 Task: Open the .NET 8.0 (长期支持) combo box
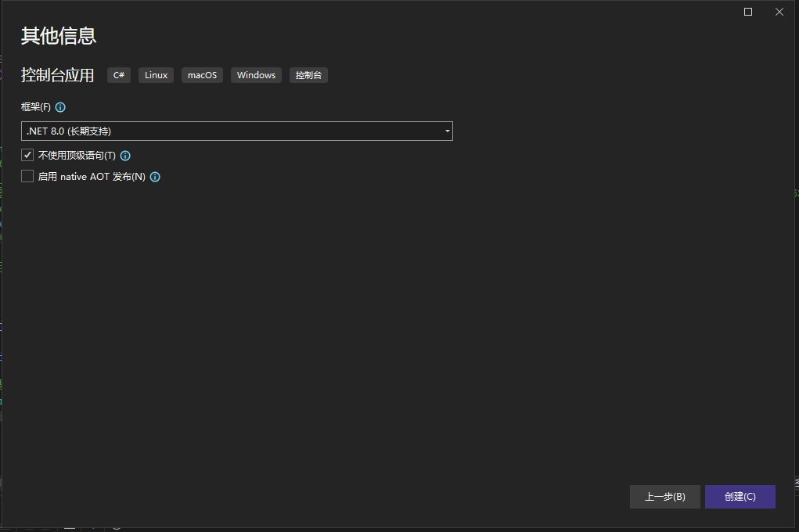(x=235, y=131)
